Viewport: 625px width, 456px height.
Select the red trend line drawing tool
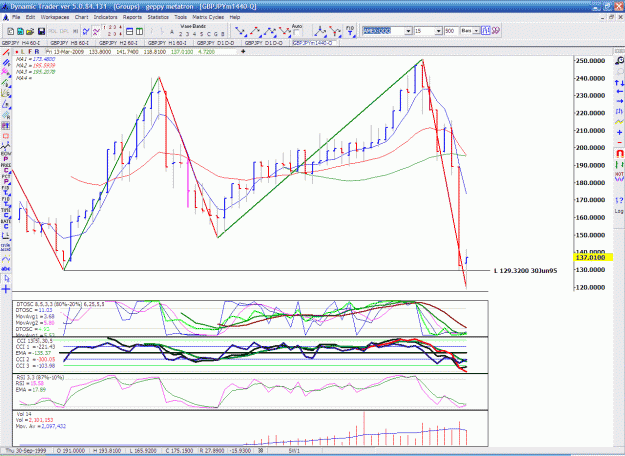pos(6,53)
